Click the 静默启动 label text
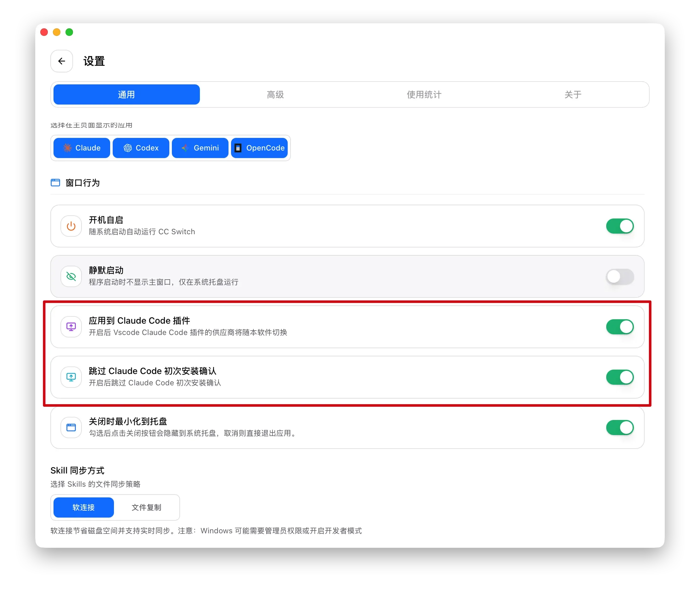Image resolution: width=700 pixels, height=595 pixels. click(x=106, y=270)
